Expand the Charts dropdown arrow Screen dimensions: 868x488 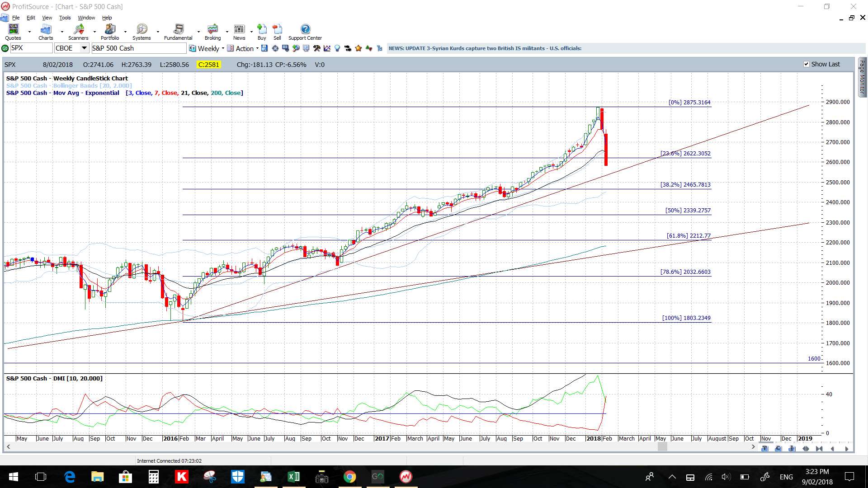[x=62, y=32]
